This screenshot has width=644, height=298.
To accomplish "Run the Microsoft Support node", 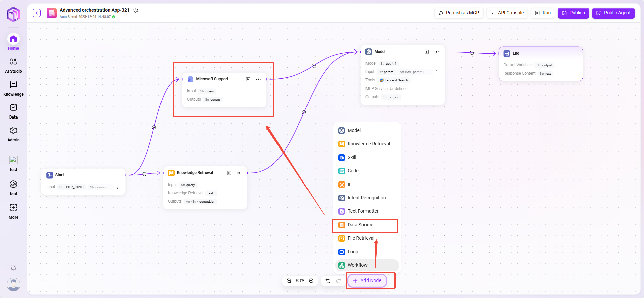I will [x=248, y=79].
